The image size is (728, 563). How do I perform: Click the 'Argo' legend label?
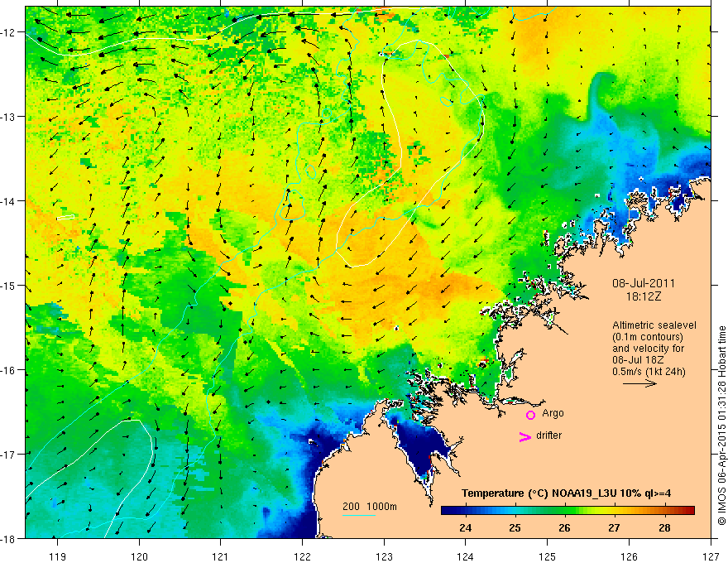pyautogui.click(x=553, y=413)
